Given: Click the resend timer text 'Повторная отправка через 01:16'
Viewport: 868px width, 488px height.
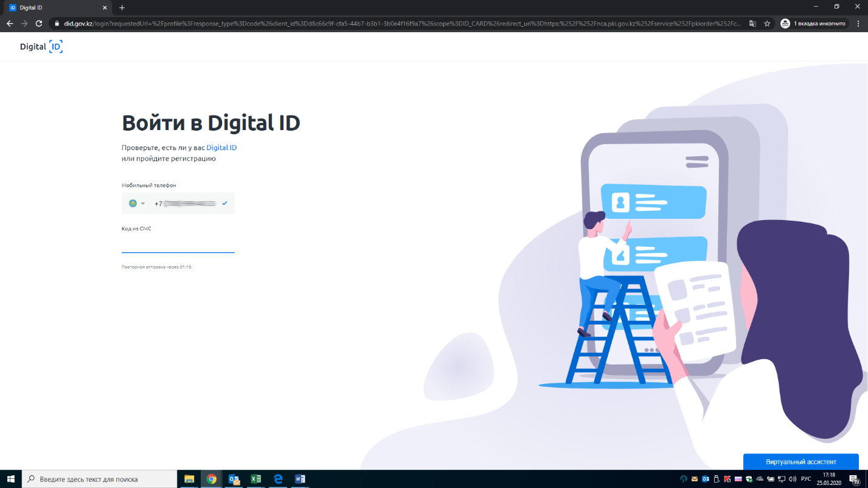Looking at the screenshot, I should pyautogui.click(x=156, y=267).
